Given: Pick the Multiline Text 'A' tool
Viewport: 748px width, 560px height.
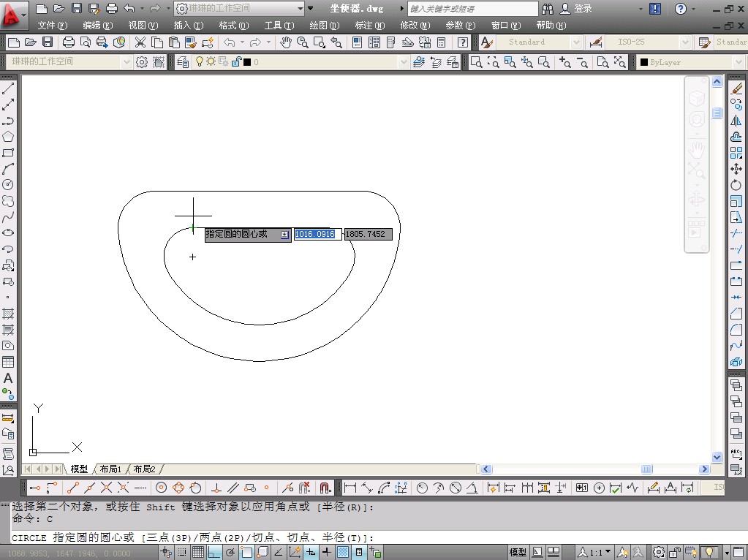Looking at the screenshot, I should [8, 378].
